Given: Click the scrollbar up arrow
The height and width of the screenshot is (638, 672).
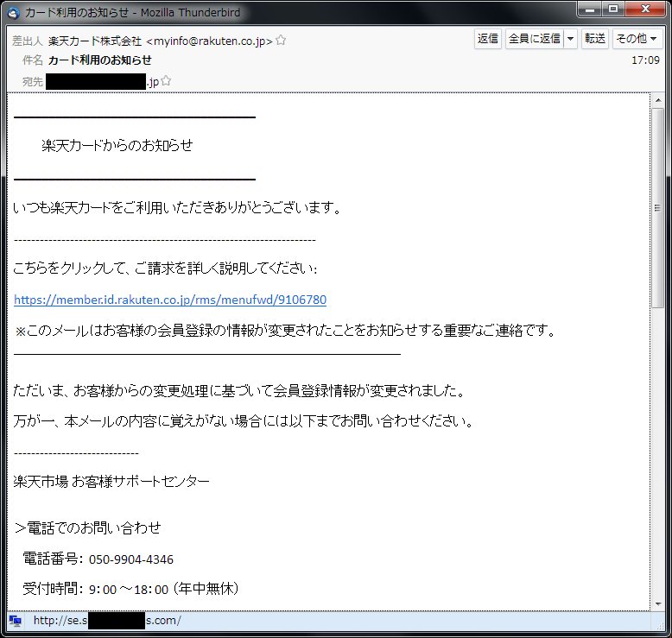Looking at the screenshot, I should [658, 100].
